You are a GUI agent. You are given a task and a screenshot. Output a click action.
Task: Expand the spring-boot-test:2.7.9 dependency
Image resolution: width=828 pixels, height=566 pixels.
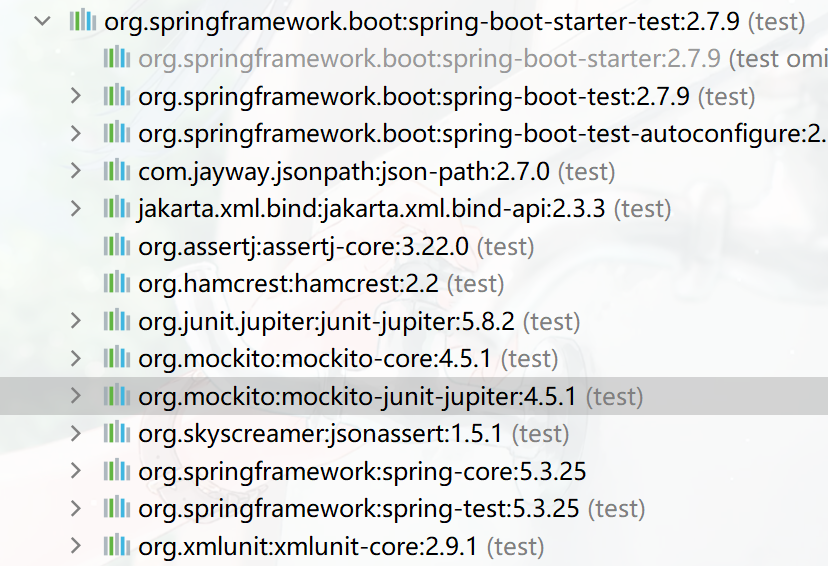click(76, 96)
